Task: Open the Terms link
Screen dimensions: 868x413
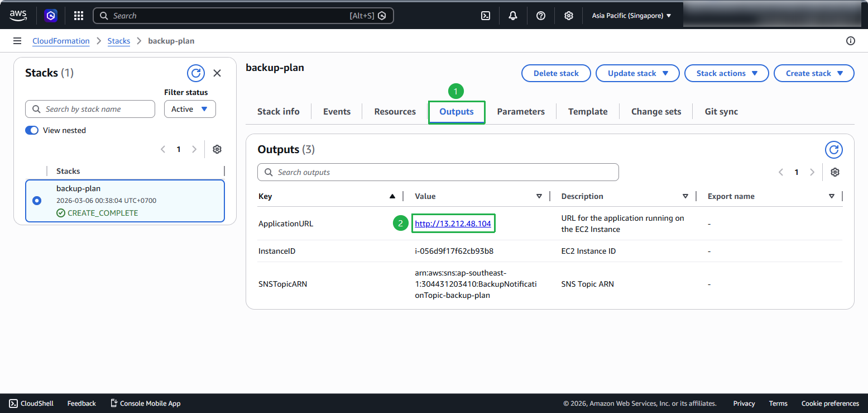Action: point(778,403)
